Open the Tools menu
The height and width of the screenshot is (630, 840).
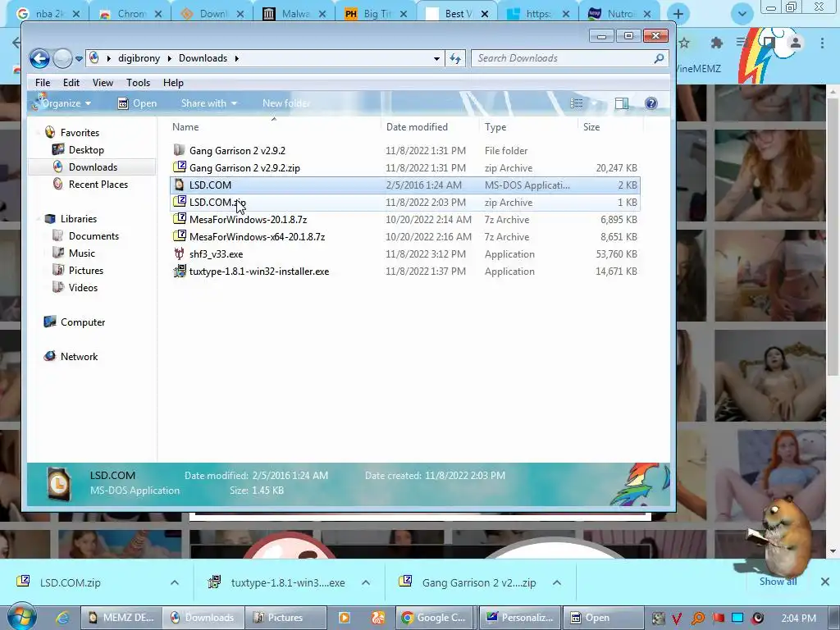coord(138,83)
